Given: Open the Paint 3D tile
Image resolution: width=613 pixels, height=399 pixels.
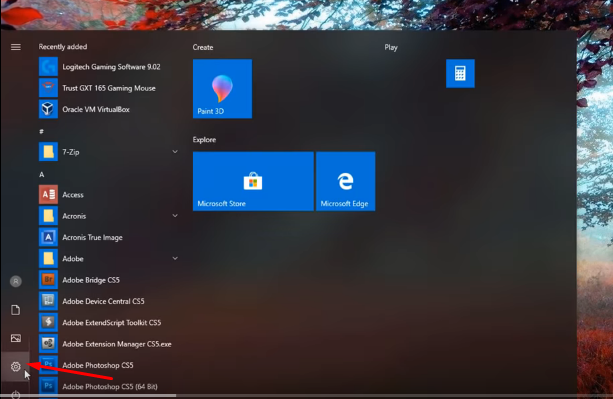Looking at the screenshot, I should 222,89.
